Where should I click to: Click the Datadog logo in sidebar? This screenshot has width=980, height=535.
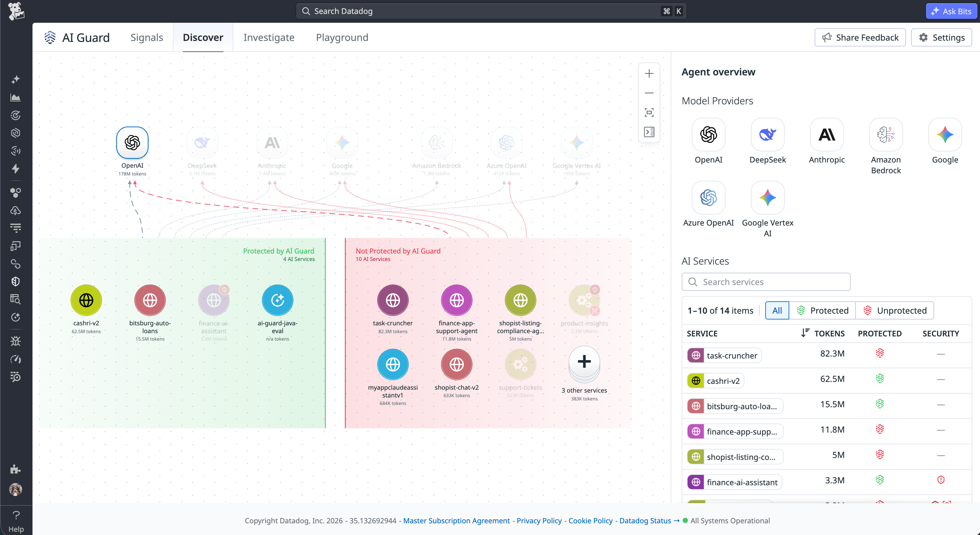[16, 11]
